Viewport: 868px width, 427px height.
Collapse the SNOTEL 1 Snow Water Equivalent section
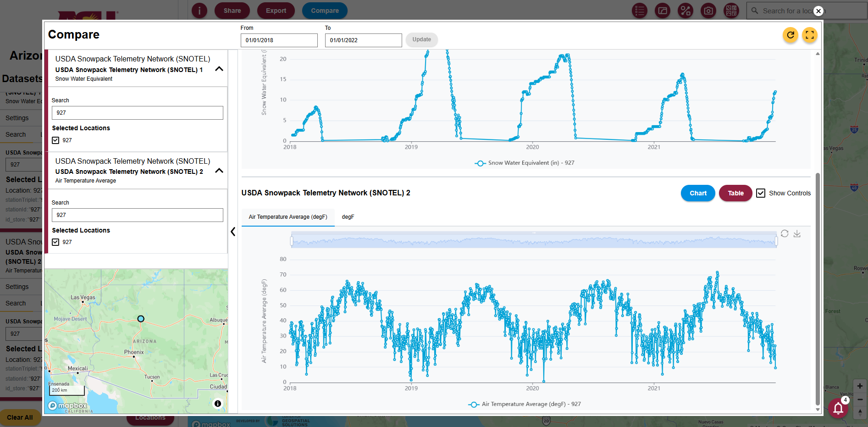219,69
